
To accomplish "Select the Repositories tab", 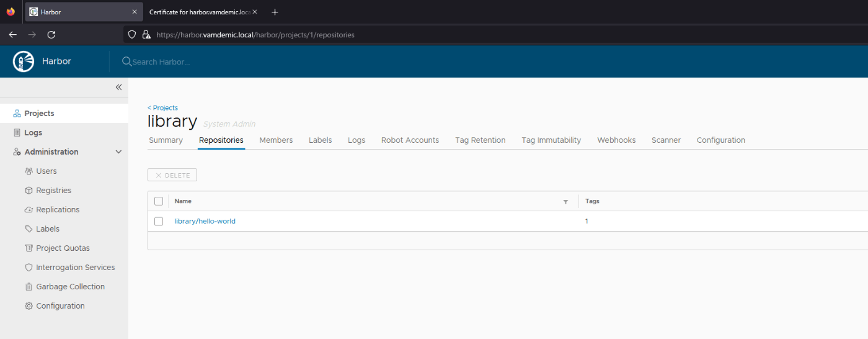I will (221, 140).
